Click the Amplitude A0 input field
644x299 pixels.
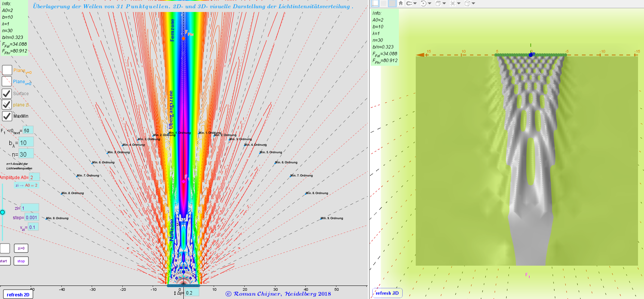(34, 177)
